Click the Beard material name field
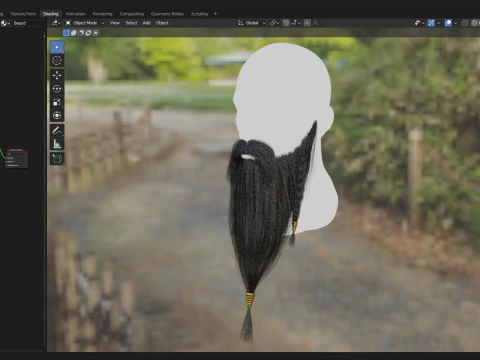The height and width of the screenshot is (360, 480). [28, 23]
